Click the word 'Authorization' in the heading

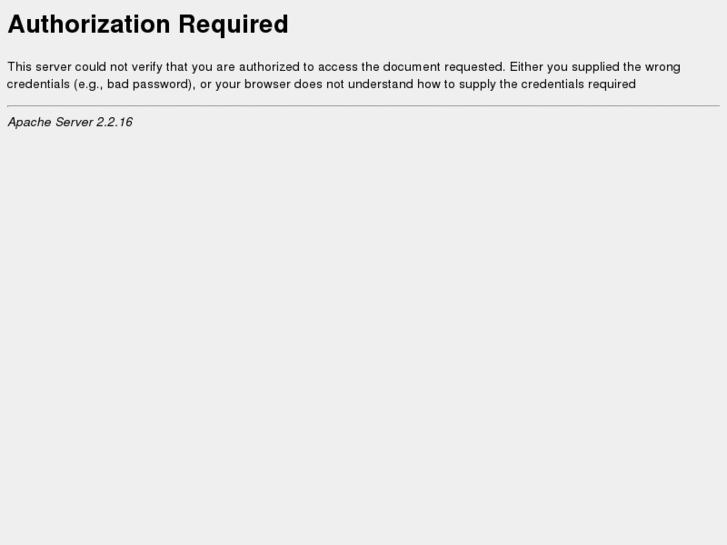[89, 24]
